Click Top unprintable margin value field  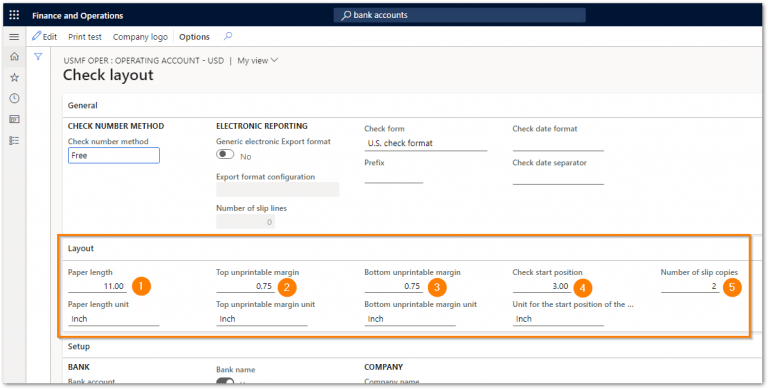(x=245, y=286)
